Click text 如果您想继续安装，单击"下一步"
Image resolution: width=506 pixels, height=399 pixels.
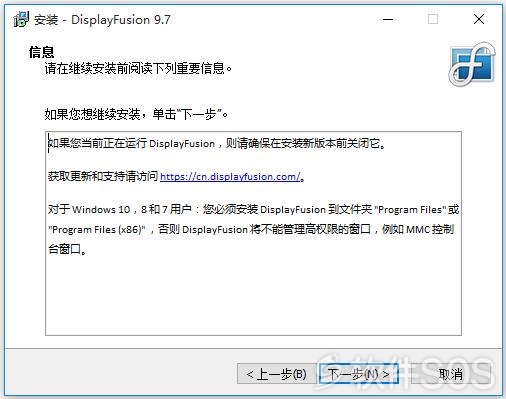coord(136,114)
